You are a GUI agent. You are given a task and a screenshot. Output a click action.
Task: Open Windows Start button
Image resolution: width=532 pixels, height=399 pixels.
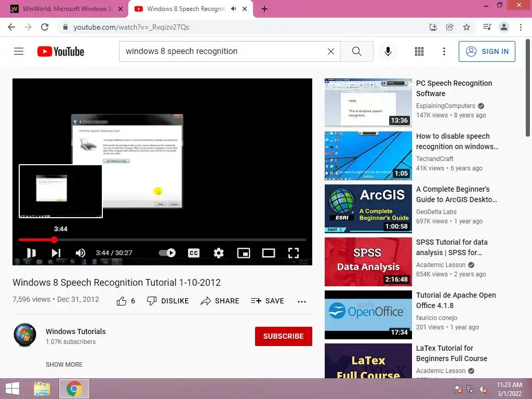click(x=12, y=389)
